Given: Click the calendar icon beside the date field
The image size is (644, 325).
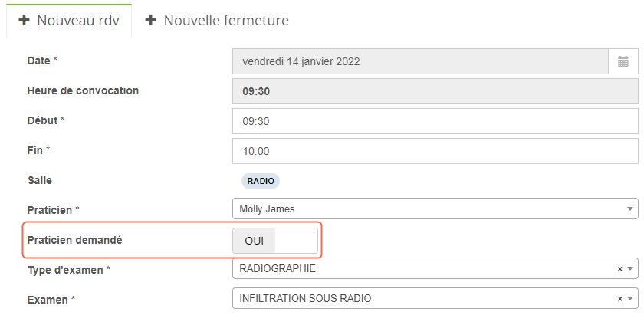Looking at the screenshot, I should coord(623,61).
